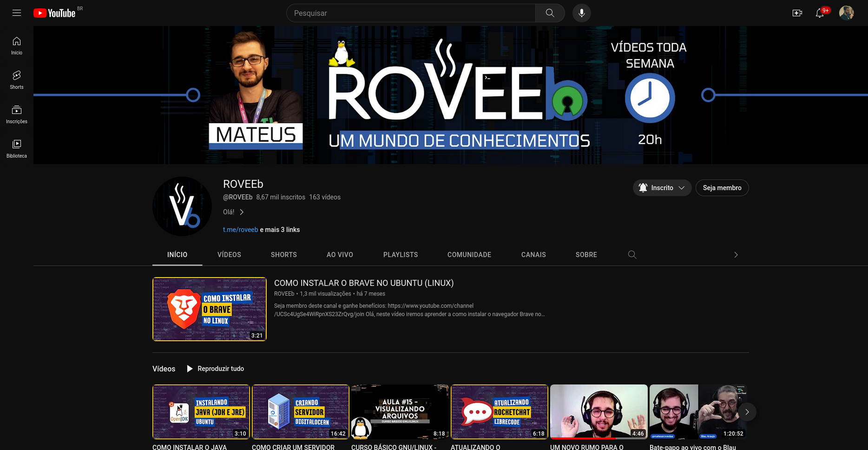Open Shorts in sidebar
The image size is (868, 450).
point(17,80)
